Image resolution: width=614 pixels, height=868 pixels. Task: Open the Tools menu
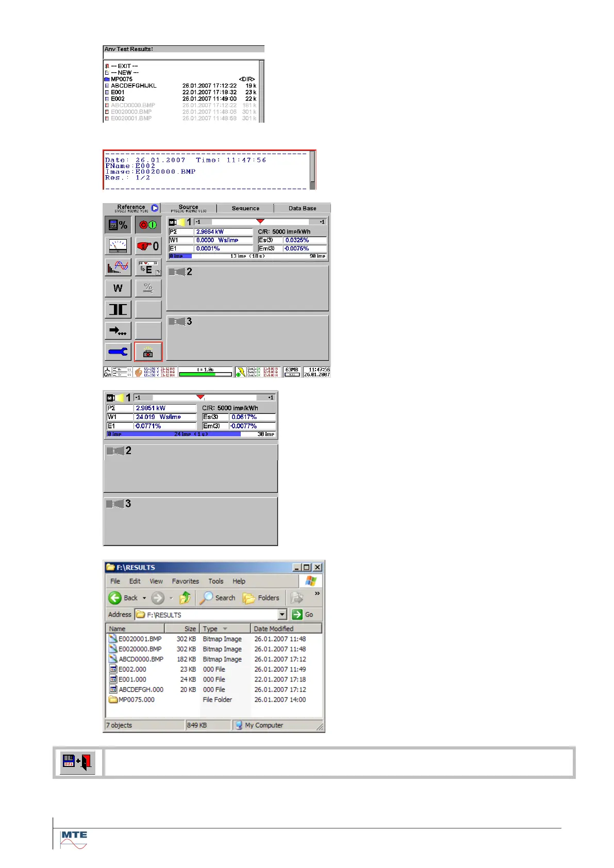coord(216,581)
